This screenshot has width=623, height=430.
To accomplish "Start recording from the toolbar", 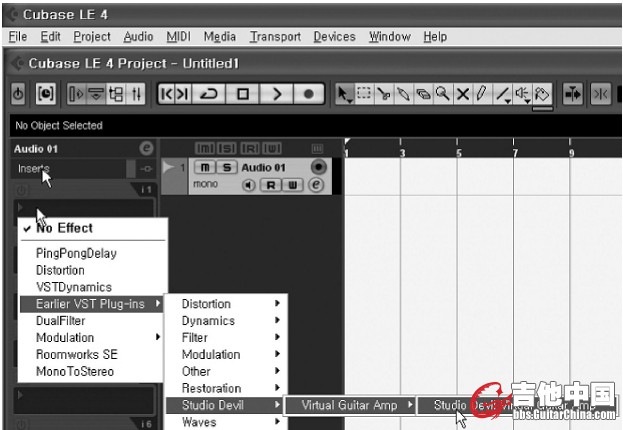I will click(x=309, y=94).
